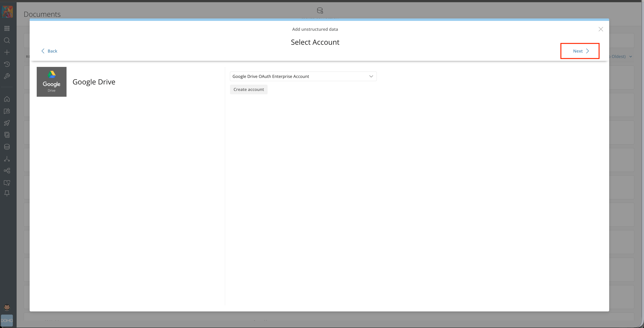Open the recent history clock icon
This screenshot has width=644, height=328.
pos(7,64)
